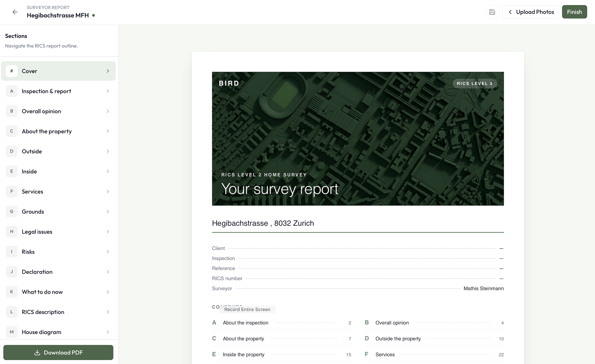Image resolution: width=595 pixels, height=364 pixels.
Task: Expand the Declaration row chevron
Action: pos(108,272)
